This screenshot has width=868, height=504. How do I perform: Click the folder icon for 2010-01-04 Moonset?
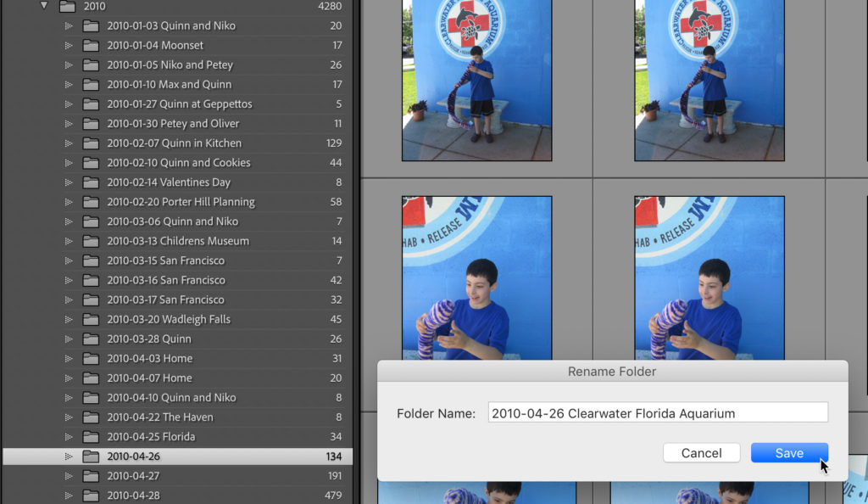[x=91, y=46]
